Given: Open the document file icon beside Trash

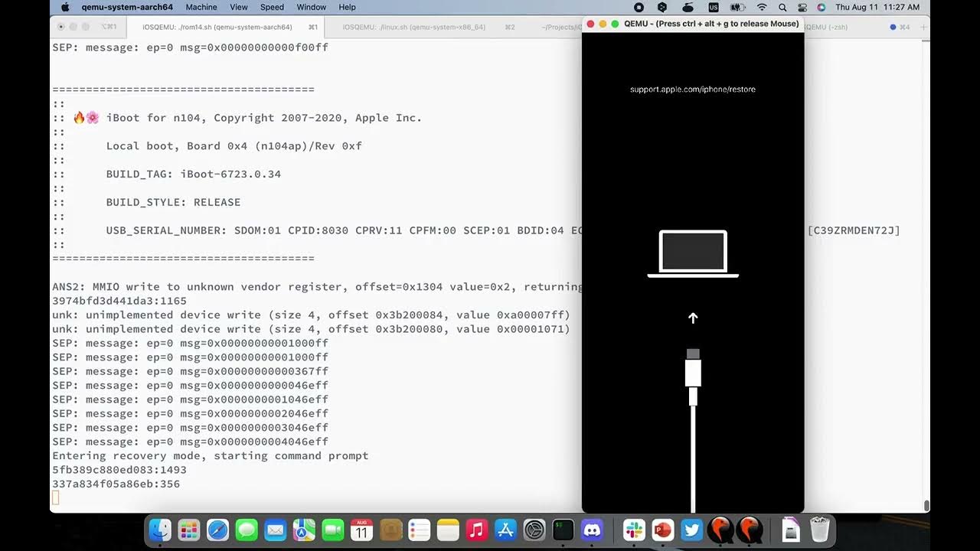Looking at the screenshot, I should [x=791, y=530].
